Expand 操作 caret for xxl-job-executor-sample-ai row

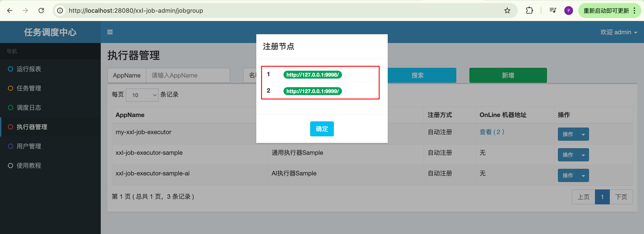(x=583, y=175)
